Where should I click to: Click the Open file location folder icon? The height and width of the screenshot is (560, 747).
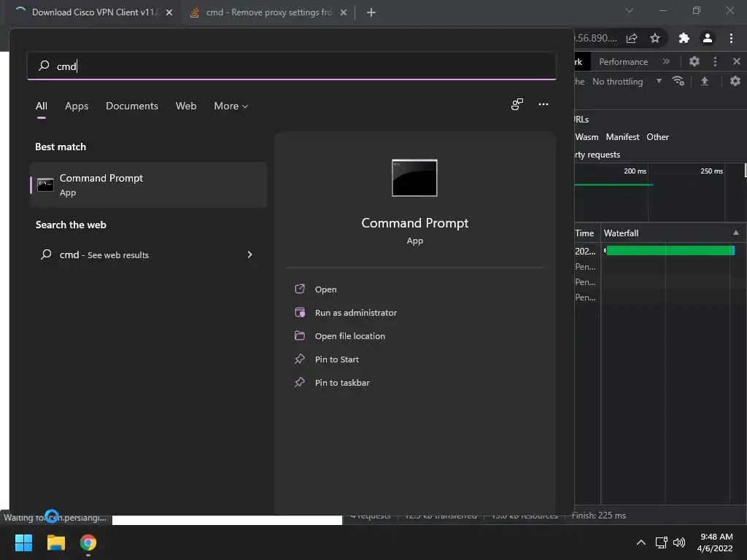click(300, 335)
